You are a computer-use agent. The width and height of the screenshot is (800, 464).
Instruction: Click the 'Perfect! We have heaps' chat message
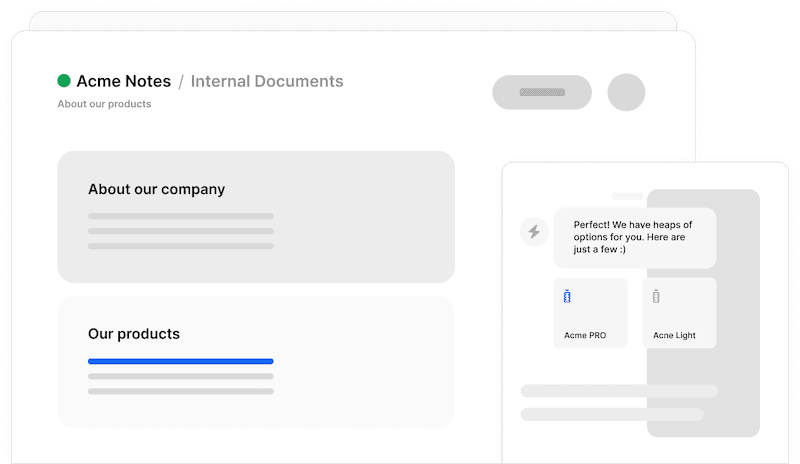pos(635,237)
